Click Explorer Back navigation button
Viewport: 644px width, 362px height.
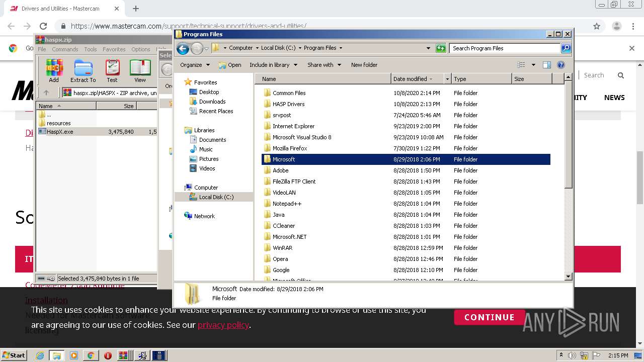pos(183,48)
